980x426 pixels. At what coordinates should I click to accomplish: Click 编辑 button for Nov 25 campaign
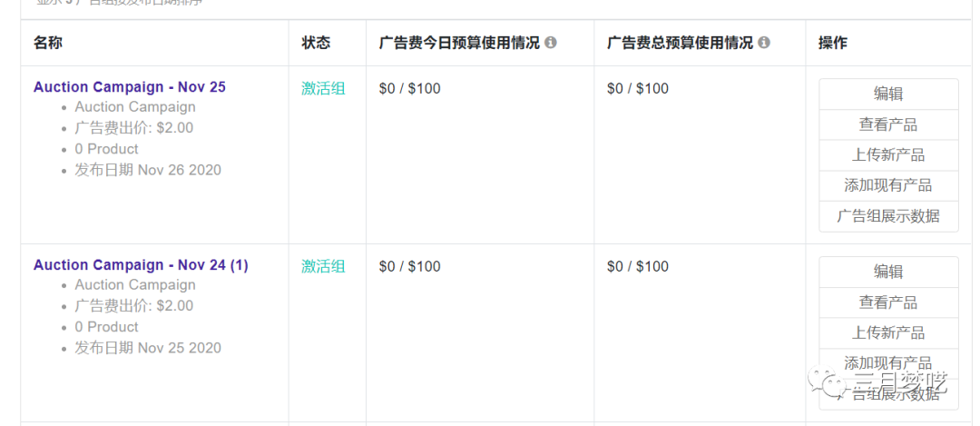pos(888,94)
